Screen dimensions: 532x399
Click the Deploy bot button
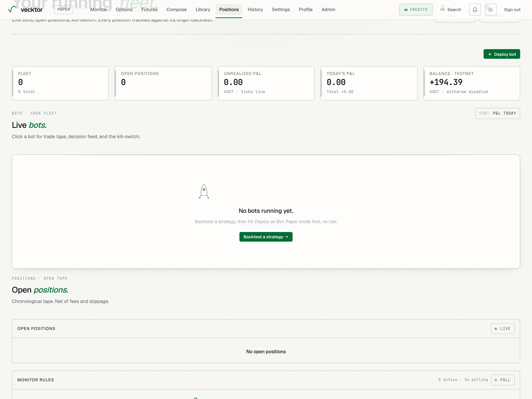point(502,54)
